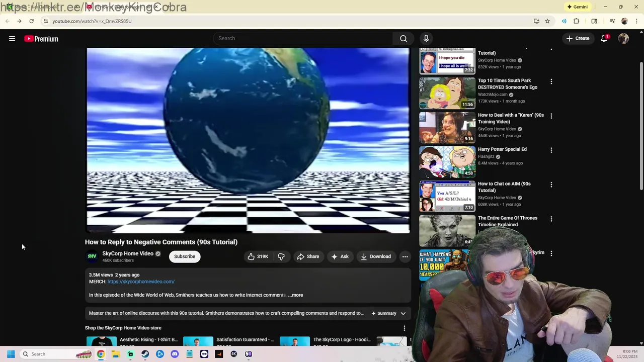Open the shop section three-dot menu
The width and height of the screenshot is (644, 362).
[x=404, y=328]
